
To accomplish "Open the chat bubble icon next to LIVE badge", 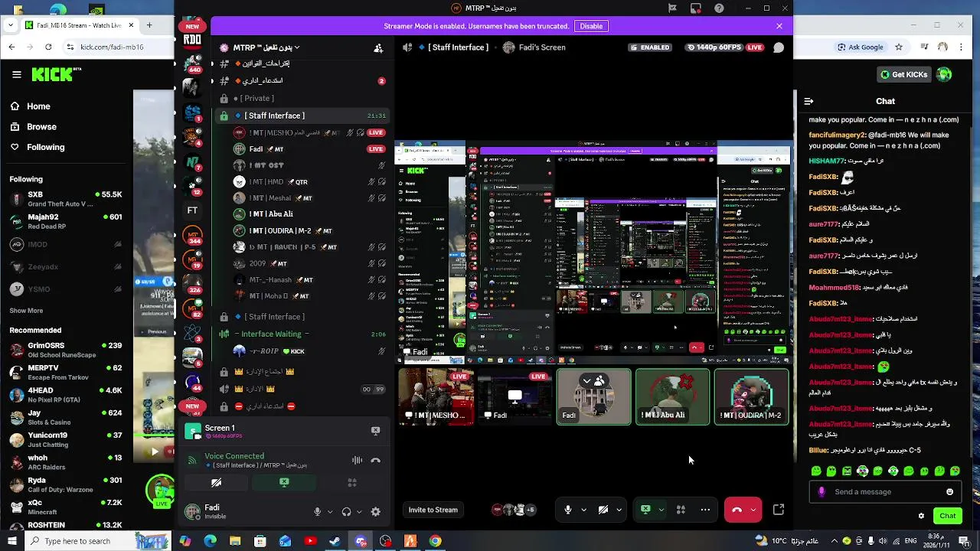I will click(779, 47).
